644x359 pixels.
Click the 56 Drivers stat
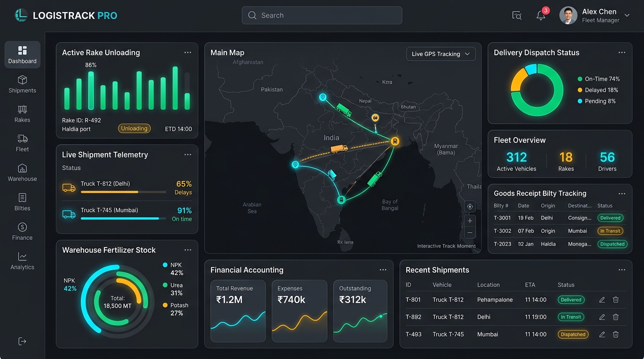[x=607, y=161]
